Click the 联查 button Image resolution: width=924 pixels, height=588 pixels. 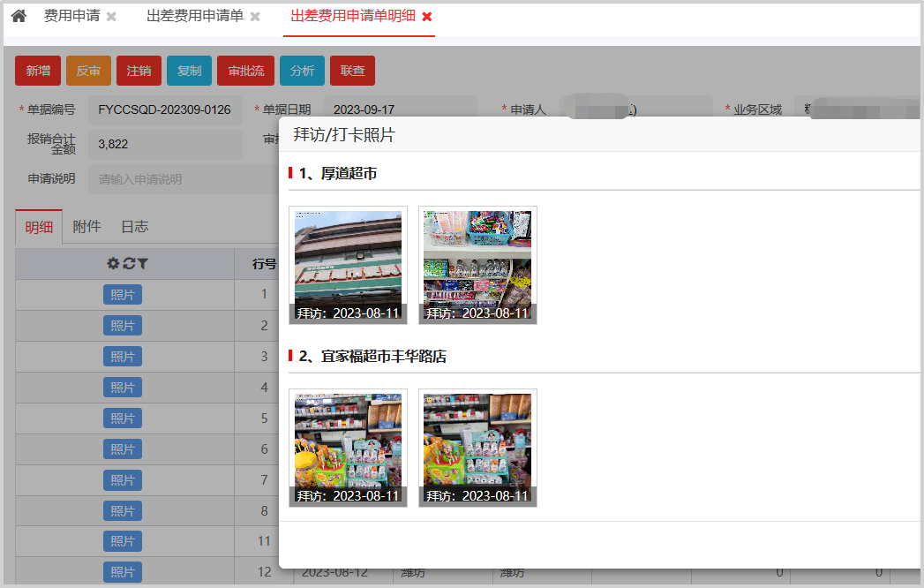tap(352, 71)
